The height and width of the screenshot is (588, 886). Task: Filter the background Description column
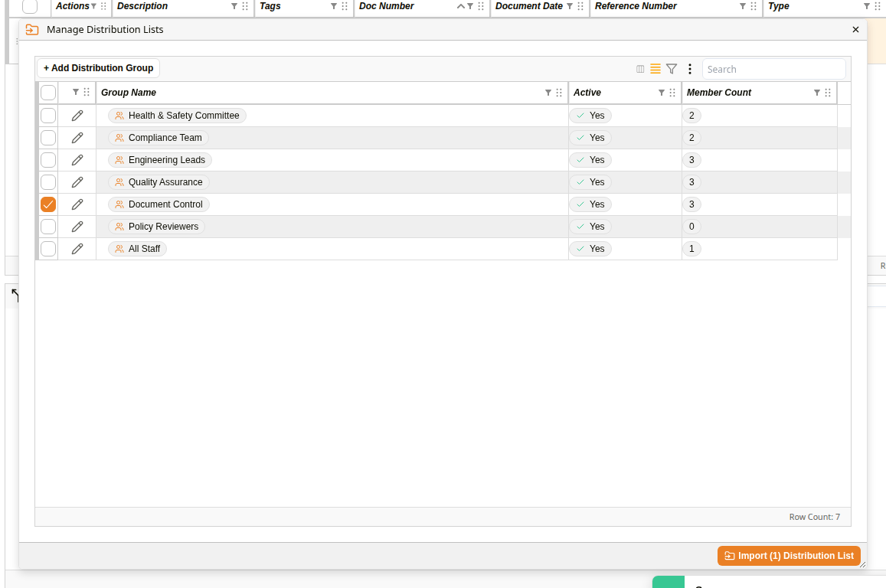pyautogui.click(x=234, y=6)
